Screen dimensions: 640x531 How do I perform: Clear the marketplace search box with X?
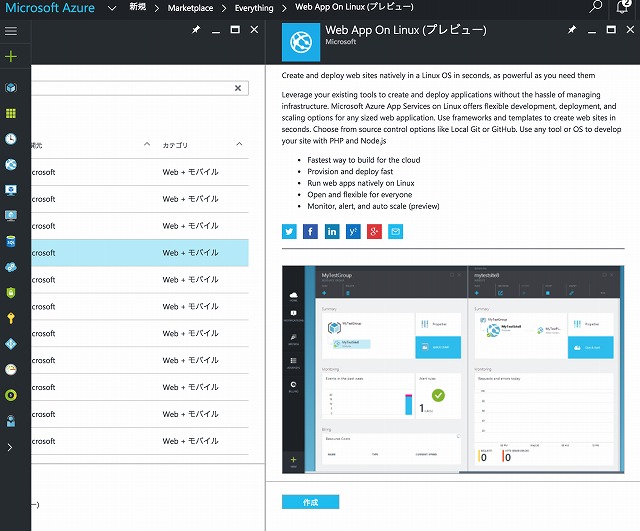pyautogui.click(x=238, y=88)
